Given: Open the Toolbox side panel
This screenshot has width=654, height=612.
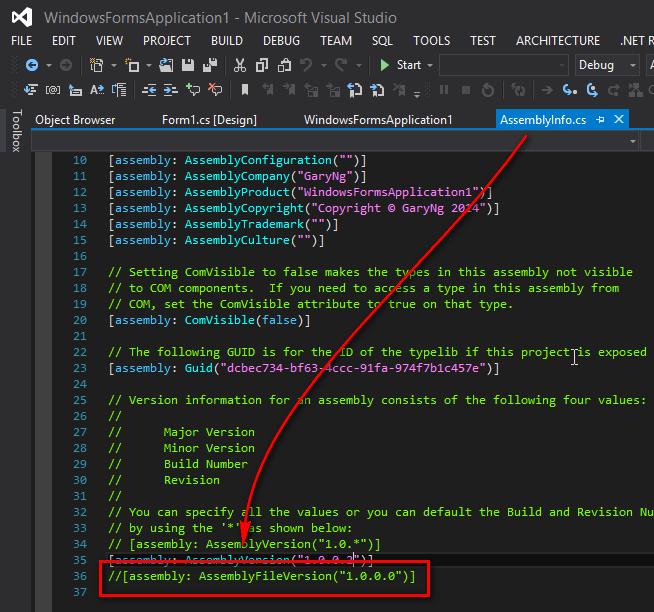Looking at the screenshot, I should [x=16, y=131].
